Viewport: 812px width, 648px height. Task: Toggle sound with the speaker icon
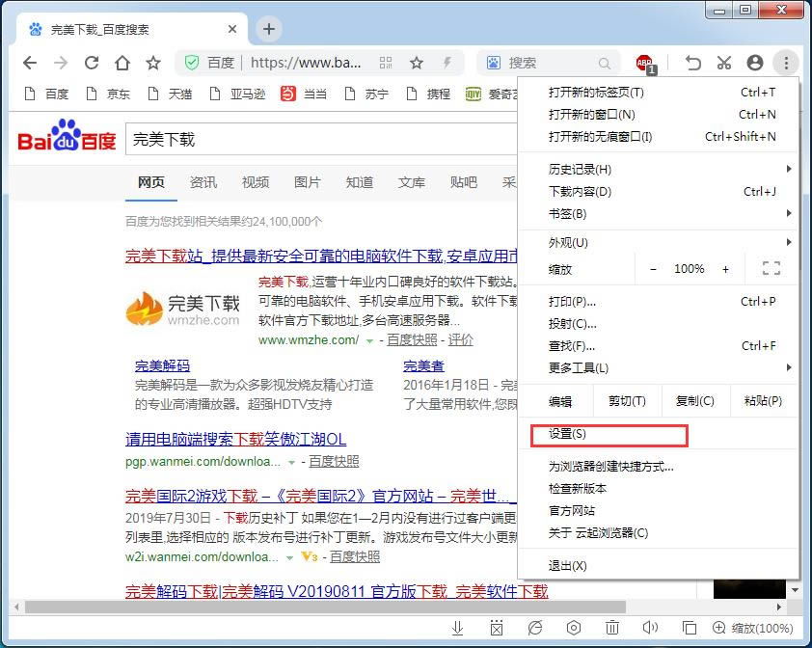tap(650, 628)
